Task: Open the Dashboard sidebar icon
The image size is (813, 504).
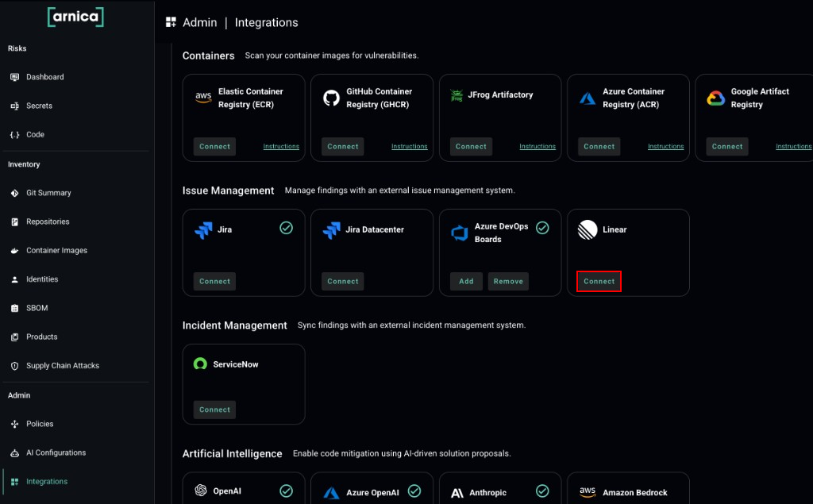Action: coord(14,77)
